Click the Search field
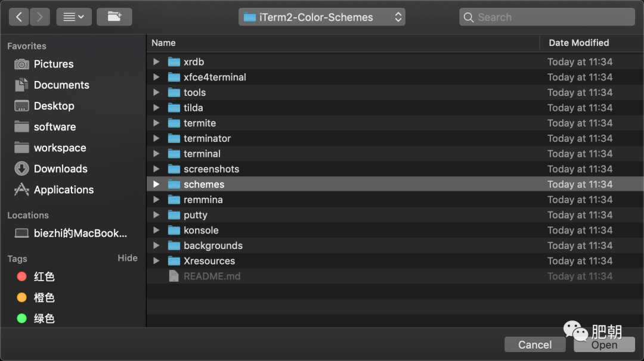Screen dimensions: 644x361 point(547,17)
